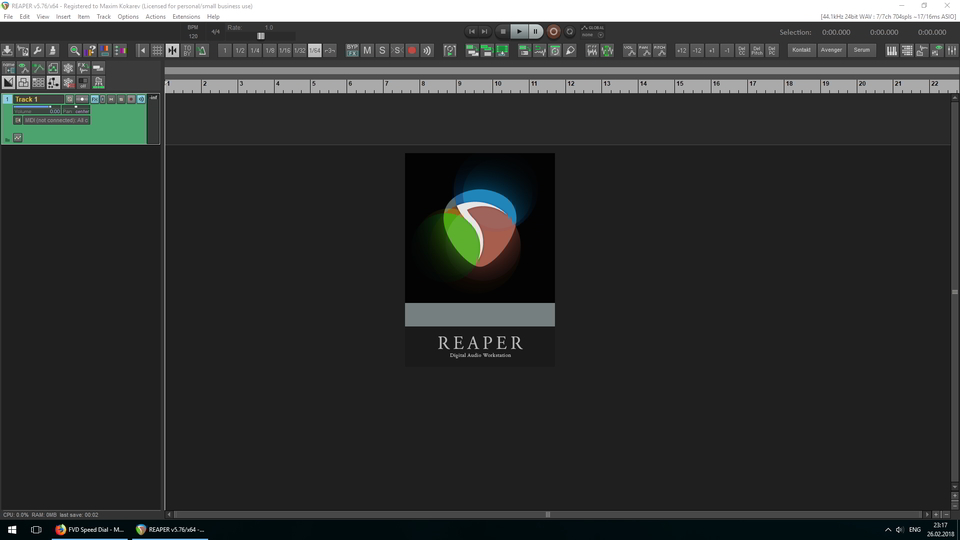Toggle Track 1 record monitoring speaker
The height and width of the screenshot is (540, 960).
point(141,99)
